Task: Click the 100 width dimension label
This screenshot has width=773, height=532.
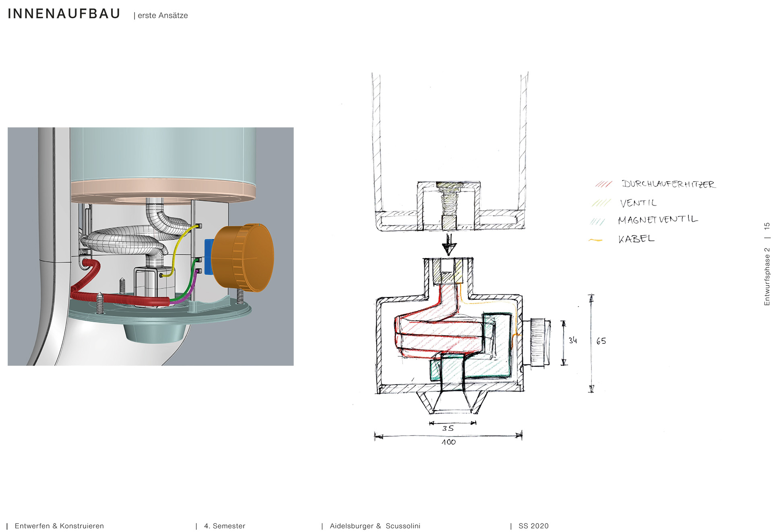Action: tap(449, 442)
